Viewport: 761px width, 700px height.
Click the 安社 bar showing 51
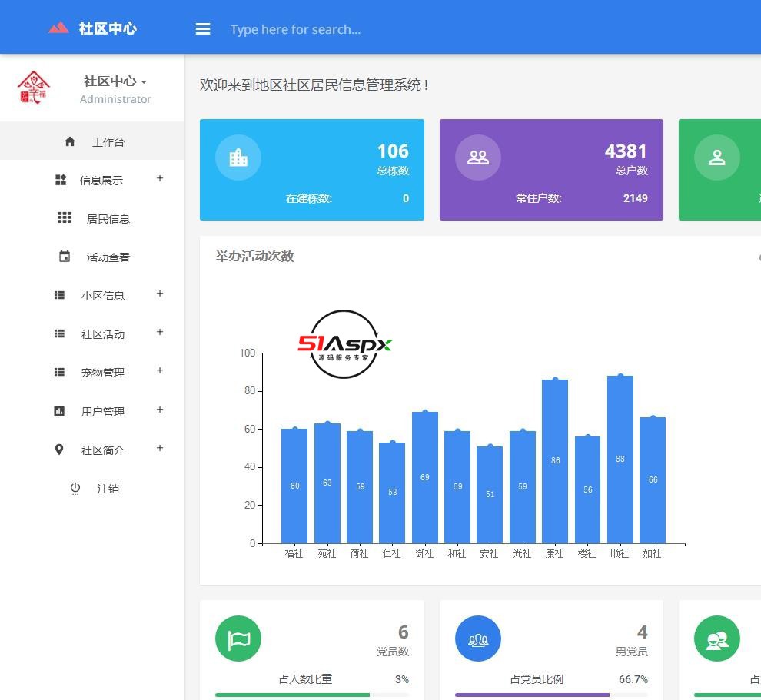coord(489,495)
